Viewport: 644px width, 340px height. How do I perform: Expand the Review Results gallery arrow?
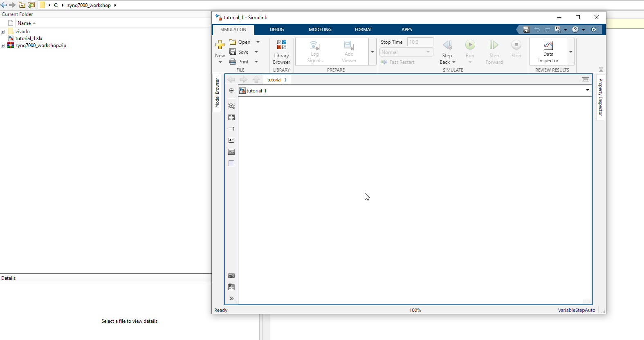point(571,52)
